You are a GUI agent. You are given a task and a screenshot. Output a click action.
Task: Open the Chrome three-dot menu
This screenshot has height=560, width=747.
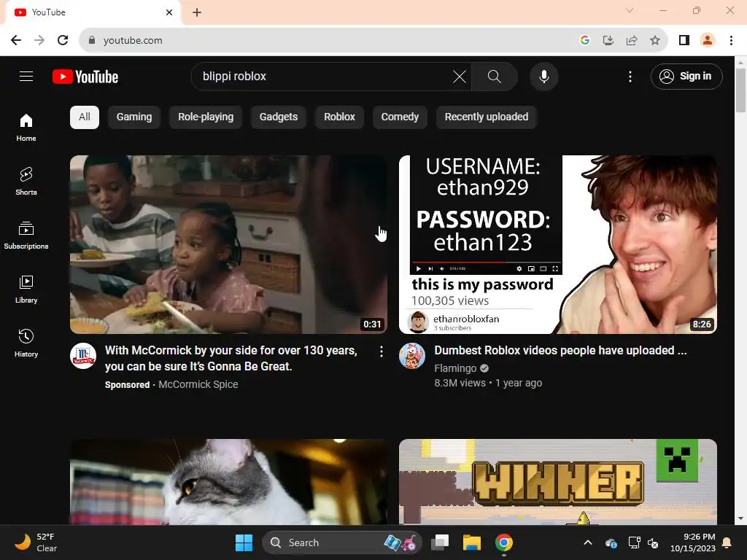point(731,40)
